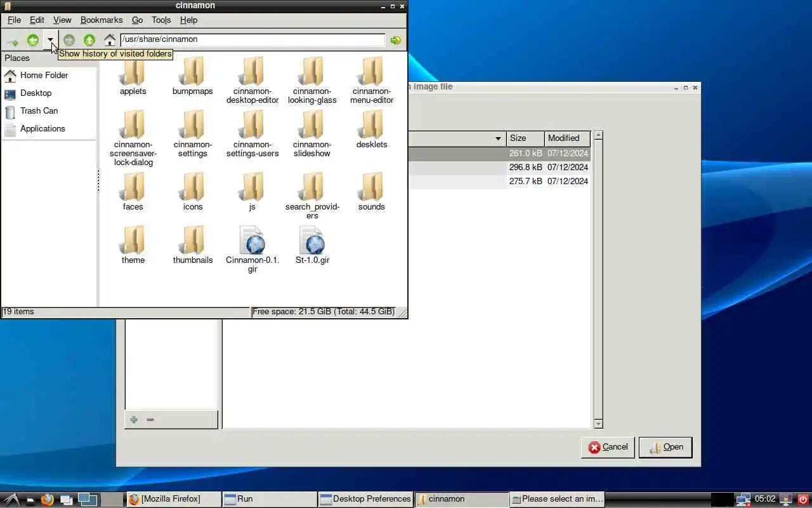
Task: Open the File menu
Action: pos(14,20)
